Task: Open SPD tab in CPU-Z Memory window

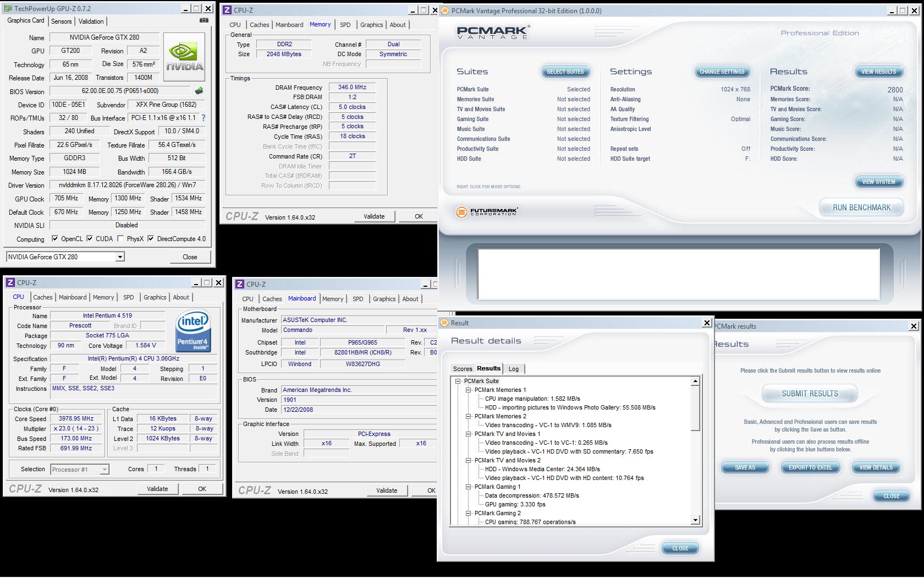Action: coord(345,25)
